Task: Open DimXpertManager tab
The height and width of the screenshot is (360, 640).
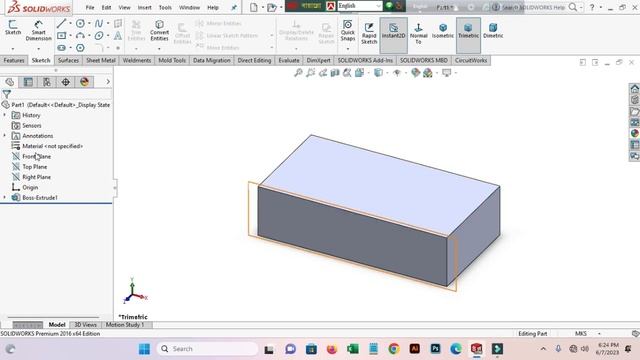Action: [66, 82]
